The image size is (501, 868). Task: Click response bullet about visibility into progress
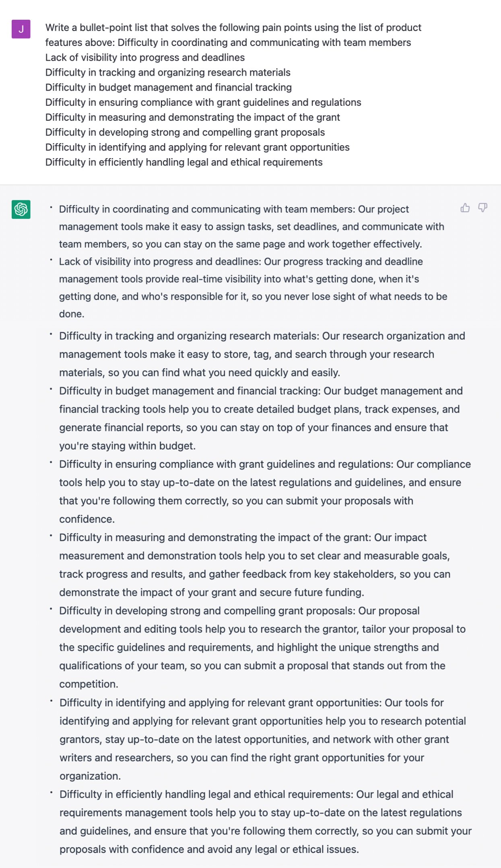coord(253,288)
